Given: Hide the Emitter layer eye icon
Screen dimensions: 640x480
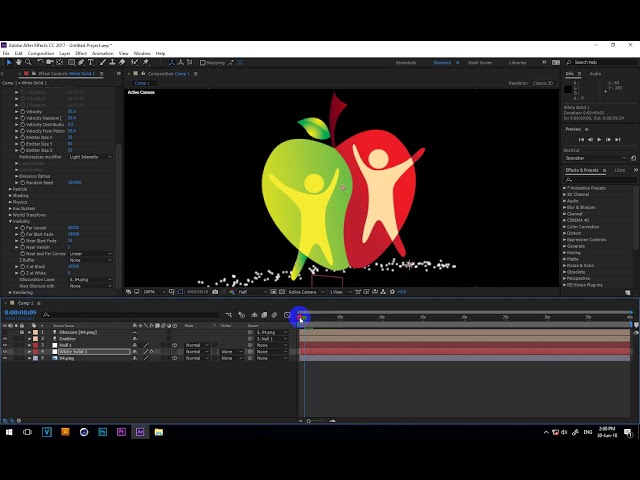Looking at the screenshot, I should pos(5,339).
